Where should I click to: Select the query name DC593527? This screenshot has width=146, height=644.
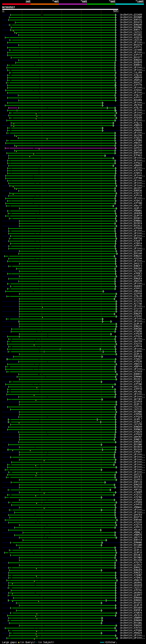tap(8, 8)
